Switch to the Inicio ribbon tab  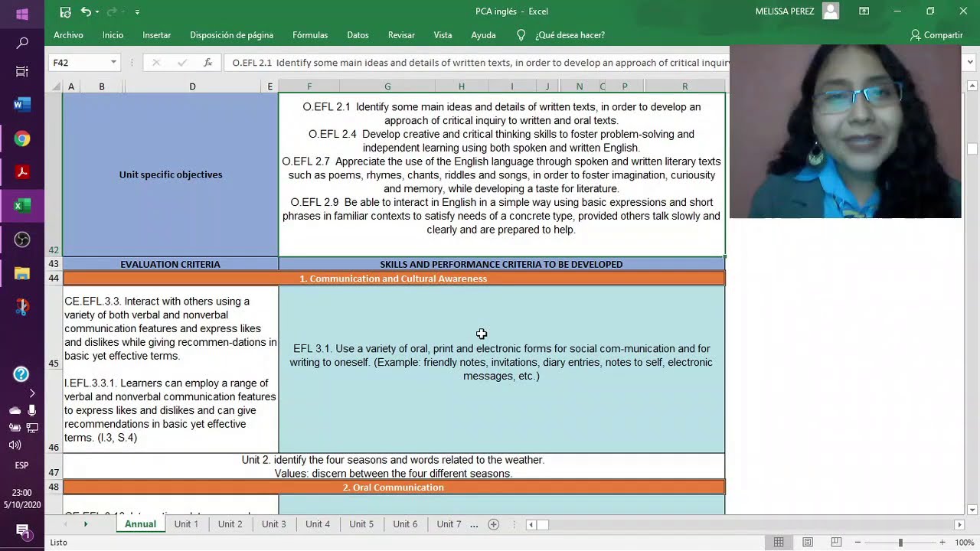113,35
